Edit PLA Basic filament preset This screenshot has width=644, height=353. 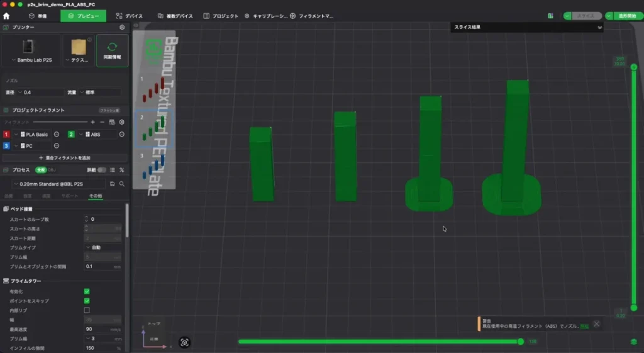click(57, 135)
